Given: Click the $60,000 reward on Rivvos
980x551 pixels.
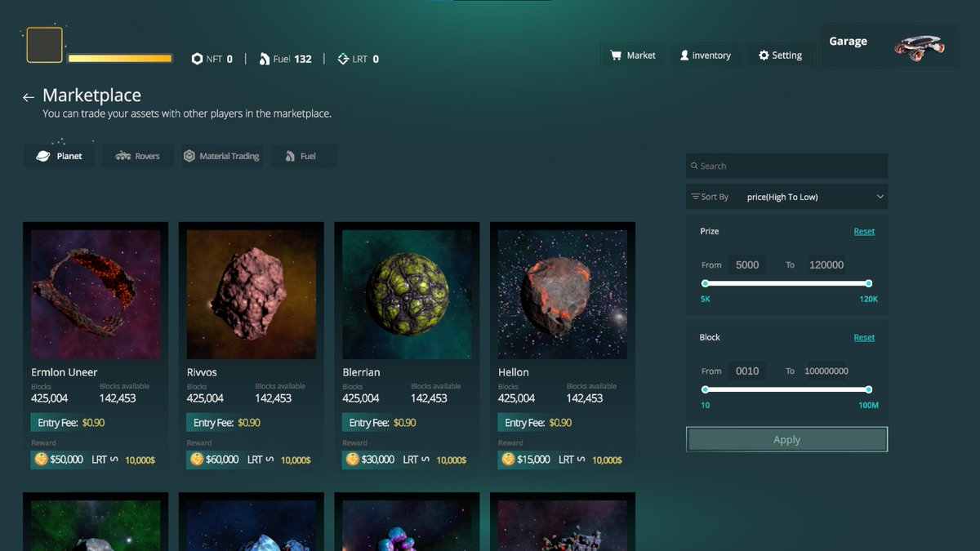Looking at the screenshot, I should tap(223, 460).
